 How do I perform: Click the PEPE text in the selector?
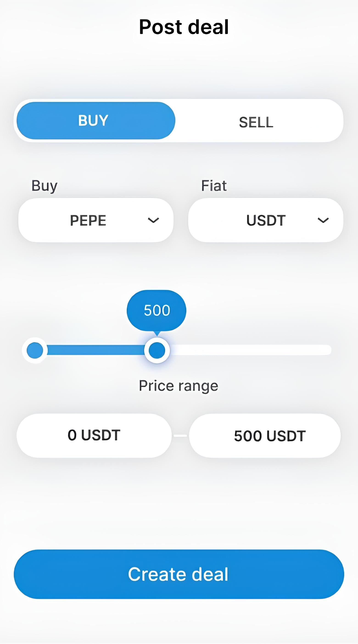point(88,220)
